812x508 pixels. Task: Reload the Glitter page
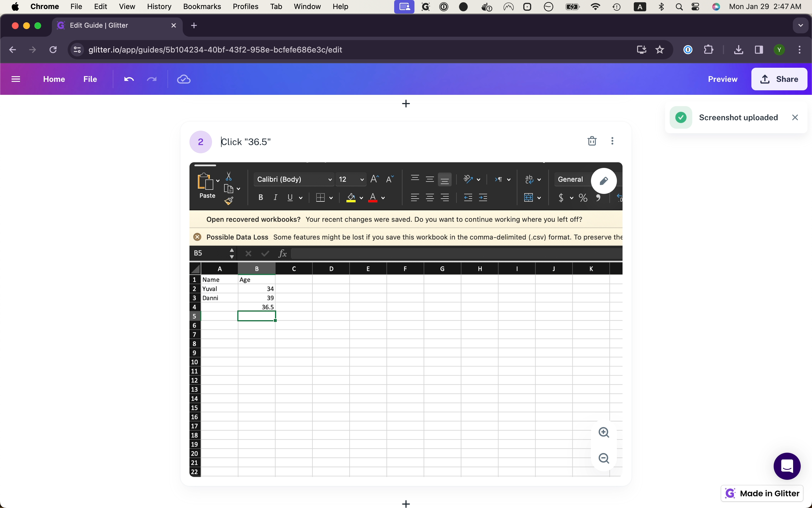click(x=53, y=50)
